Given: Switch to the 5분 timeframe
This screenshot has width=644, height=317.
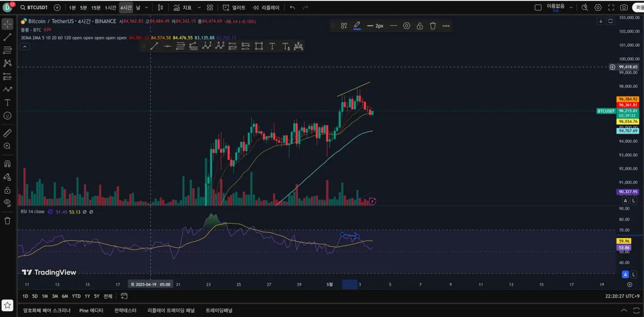Looking at the screenshot, I should [x=84, y=8].
